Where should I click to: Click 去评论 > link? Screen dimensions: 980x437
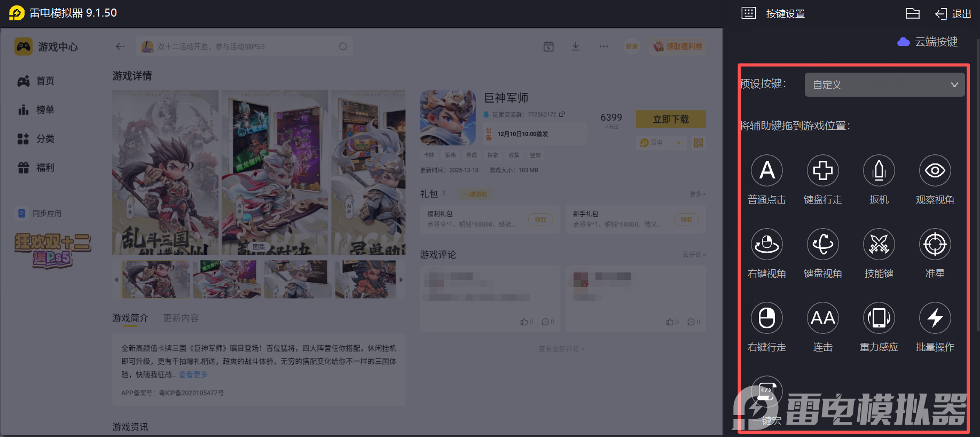click(x=694, y=254)
